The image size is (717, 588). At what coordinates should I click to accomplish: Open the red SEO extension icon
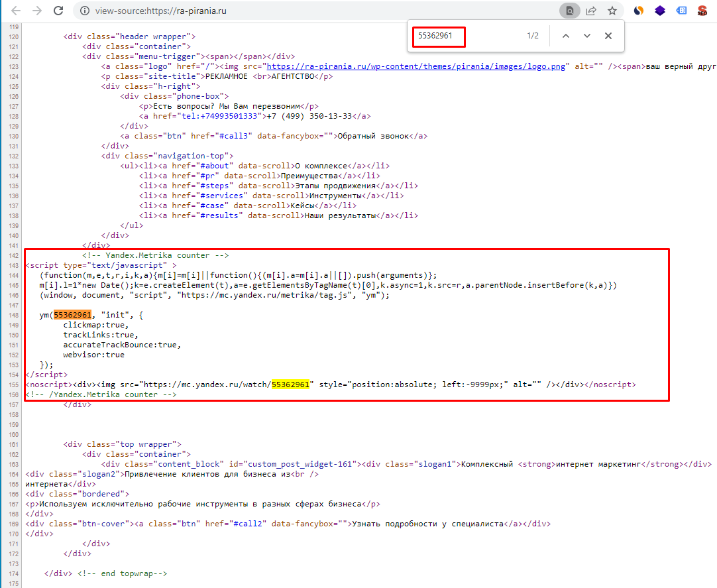702,11
